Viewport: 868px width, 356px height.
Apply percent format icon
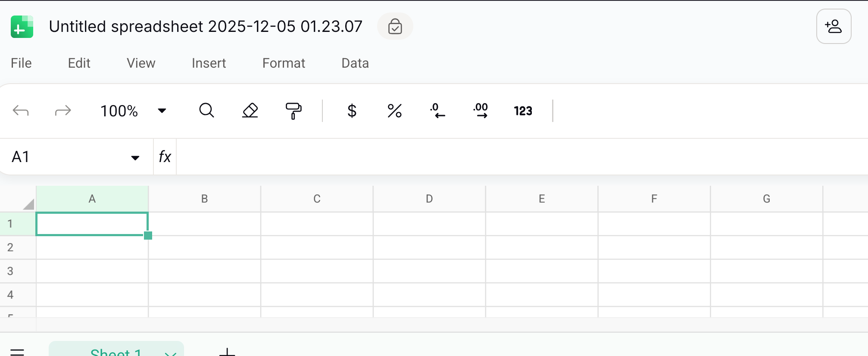tap(394, 111)
